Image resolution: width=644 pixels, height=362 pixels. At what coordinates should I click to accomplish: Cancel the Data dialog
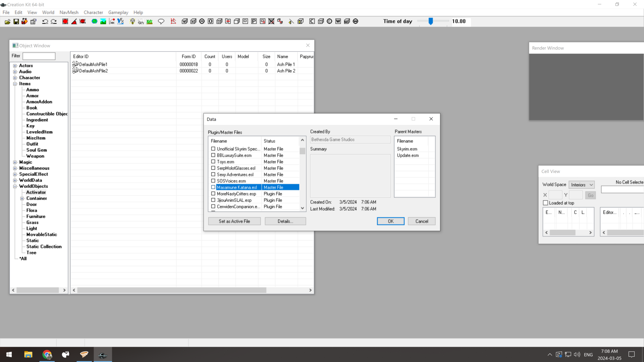(x=422, y=221)
